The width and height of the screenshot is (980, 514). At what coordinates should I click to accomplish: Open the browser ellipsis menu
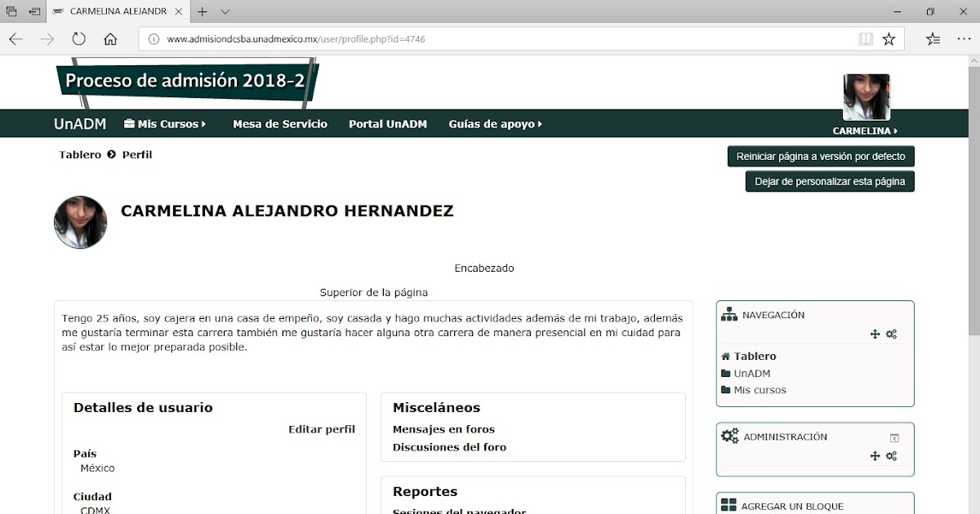964,38
